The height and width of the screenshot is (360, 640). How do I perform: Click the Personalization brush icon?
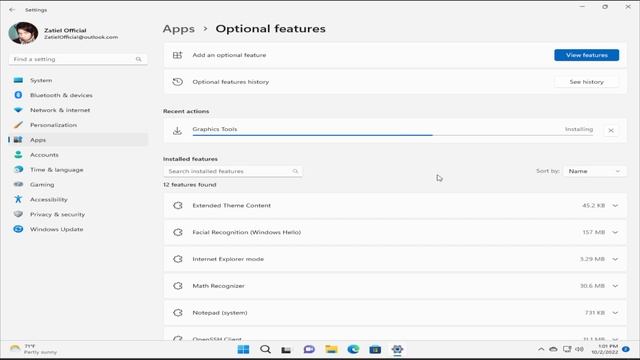tap(18, 125)
